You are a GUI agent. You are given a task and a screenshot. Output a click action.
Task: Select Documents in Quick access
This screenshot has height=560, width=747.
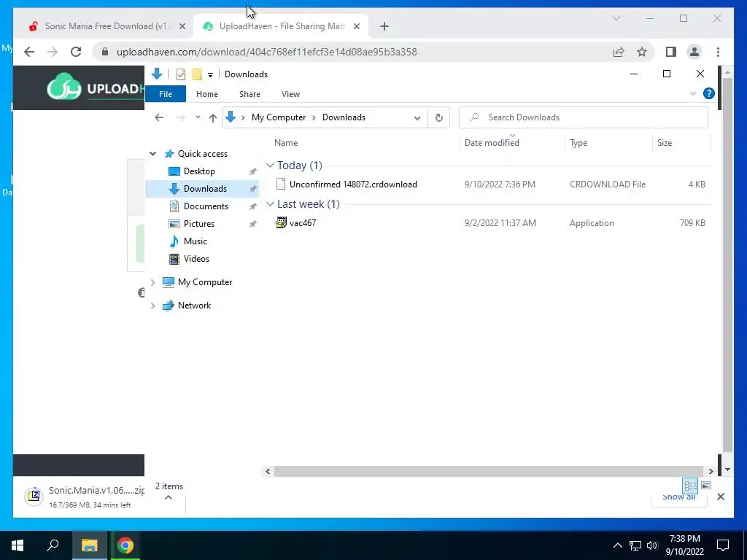coord(206,206)
